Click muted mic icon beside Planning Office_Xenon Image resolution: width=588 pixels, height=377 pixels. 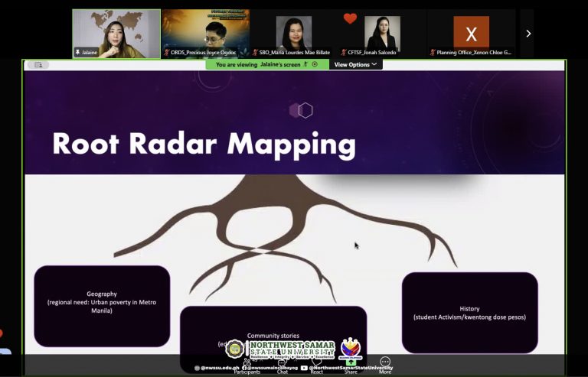(x=433, y=53)
